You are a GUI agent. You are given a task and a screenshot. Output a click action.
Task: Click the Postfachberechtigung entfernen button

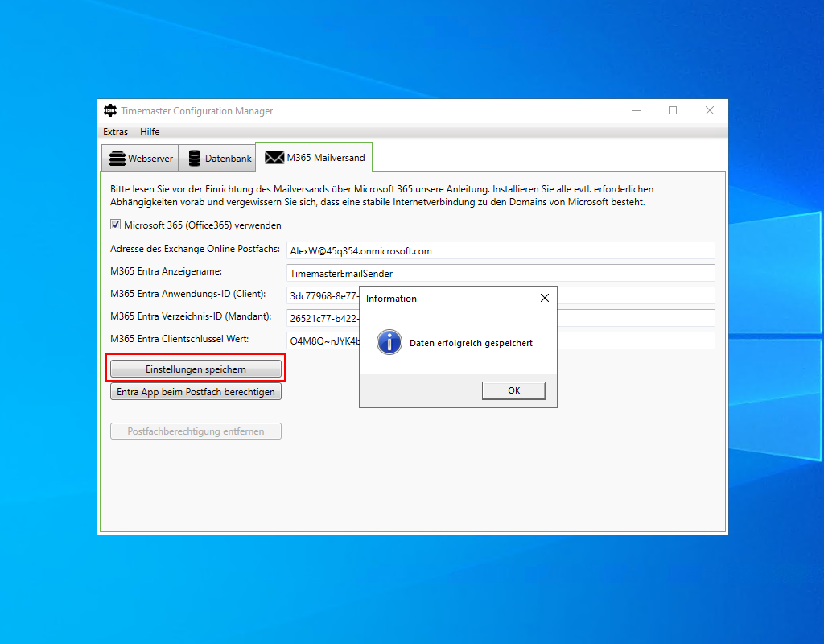click(x=196, y=431)
